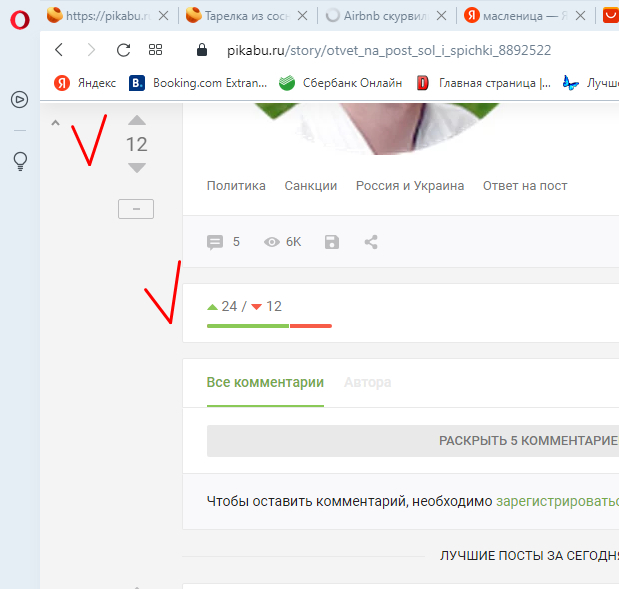
Task: Click the зарегистрироваться link
Action: [x=557, y=501]
